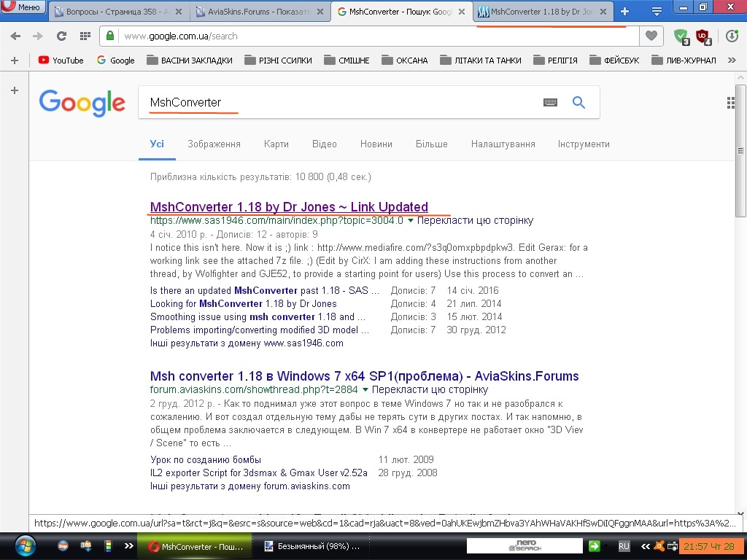Open 'Smoothing issue using msh converter' link

(258, 317)
